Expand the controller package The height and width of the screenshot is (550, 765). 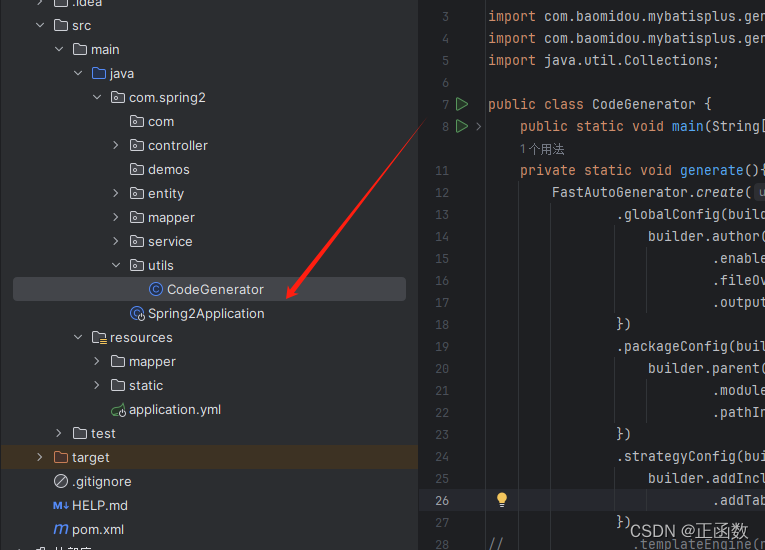point(116,145)
